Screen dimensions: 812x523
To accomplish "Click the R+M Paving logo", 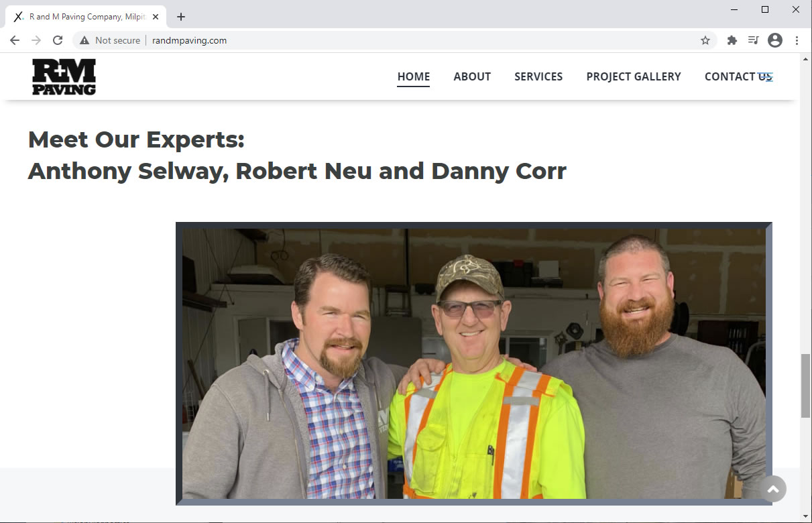I will (x=64, y=76).
